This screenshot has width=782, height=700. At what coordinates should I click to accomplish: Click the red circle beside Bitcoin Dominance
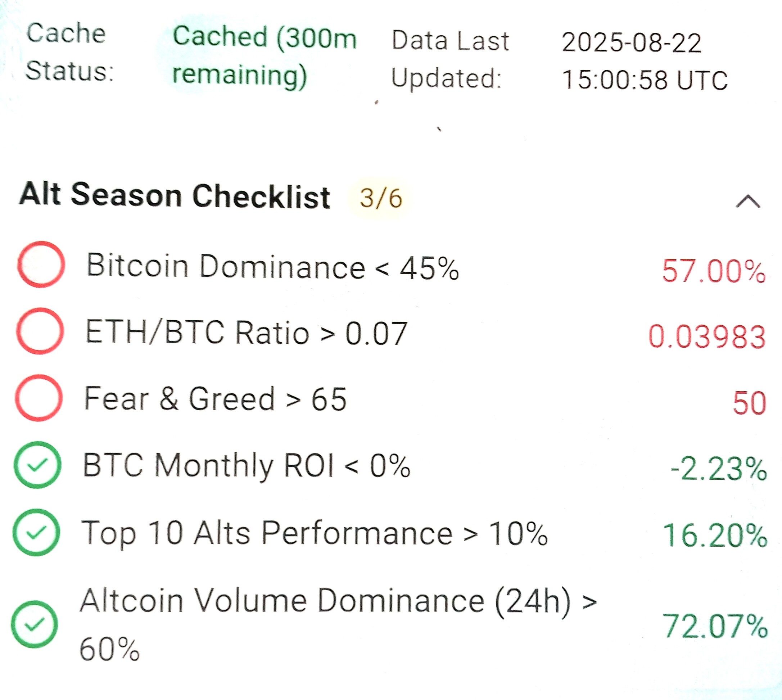coord(41,264)
